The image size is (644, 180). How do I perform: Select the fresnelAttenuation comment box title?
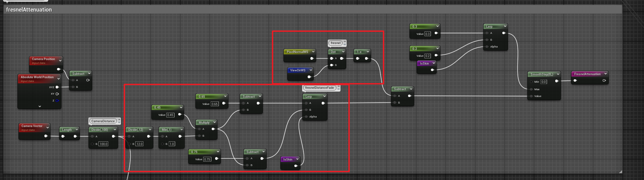pos(29,10)
